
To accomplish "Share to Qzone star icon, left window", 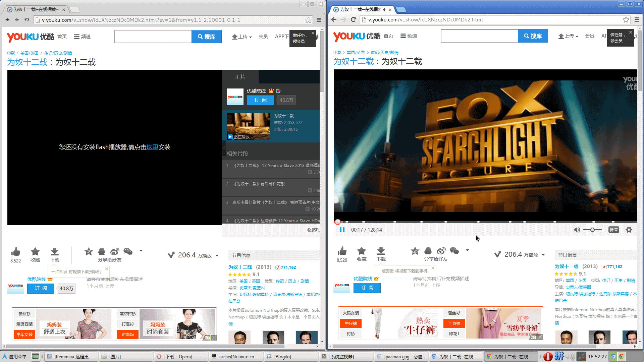I will [x=89, y=251].
